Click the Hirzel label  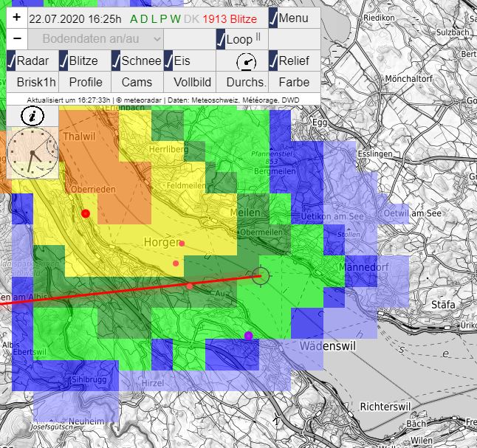click(x=153, y=383)
